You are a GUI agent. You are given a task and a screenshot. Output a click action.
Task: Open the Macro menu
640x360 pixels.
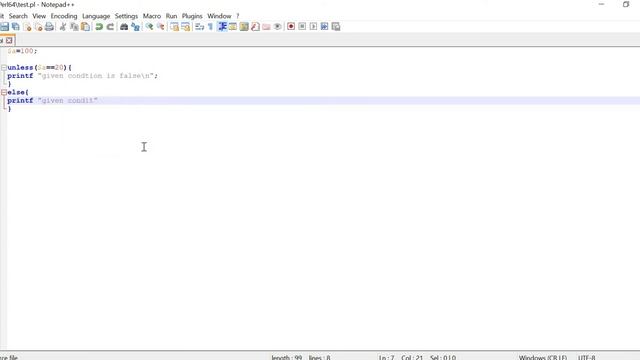(x=152, y=16)
